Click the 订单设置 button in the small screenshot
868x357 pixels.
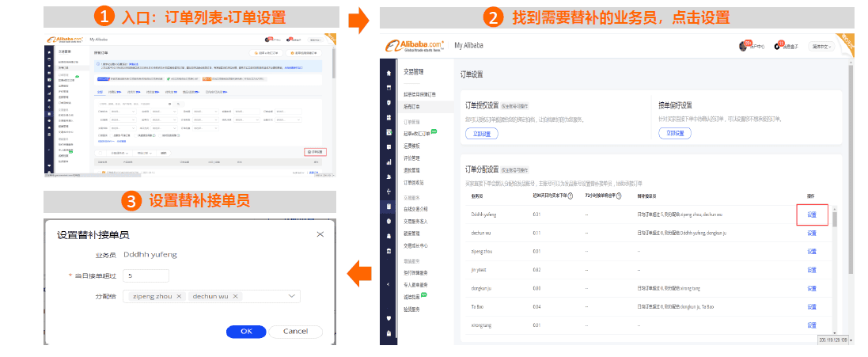314,151
